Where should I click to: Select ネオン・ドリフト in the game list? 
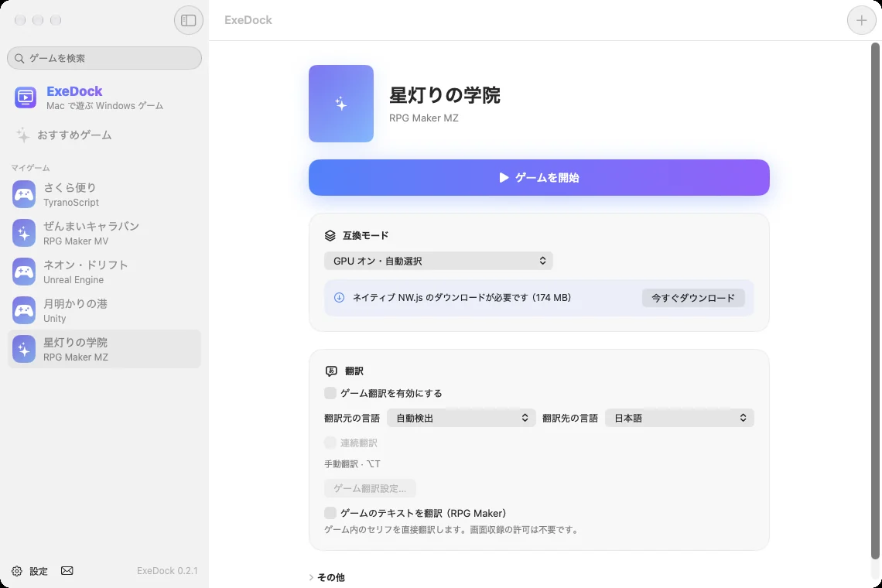[104, 272]
